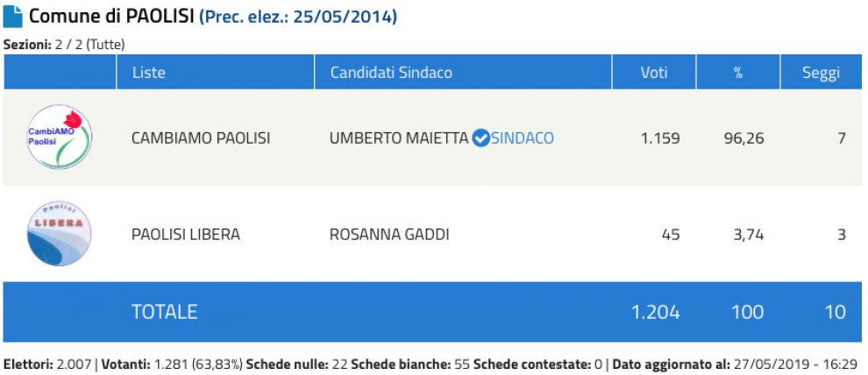This screenshot has height=375, width=868.
Task: Open previous election link 25/05/2014
Action: pos(298,18)
